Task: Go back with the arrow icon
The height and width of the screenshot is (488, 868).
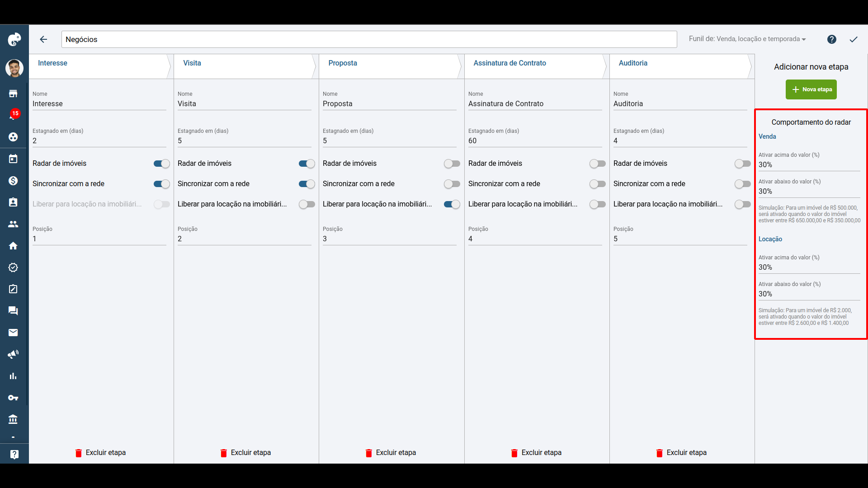Action: [43, 39]
